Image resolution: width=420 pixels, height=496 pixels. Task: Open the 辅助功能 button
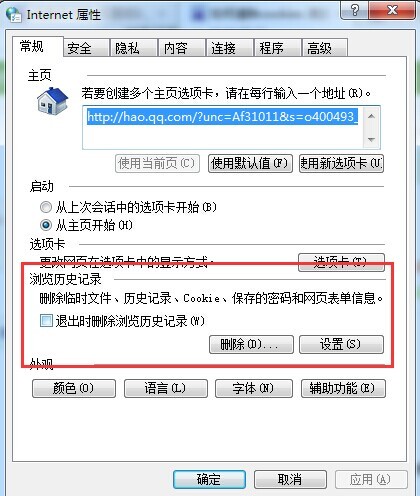click(343, 388)
